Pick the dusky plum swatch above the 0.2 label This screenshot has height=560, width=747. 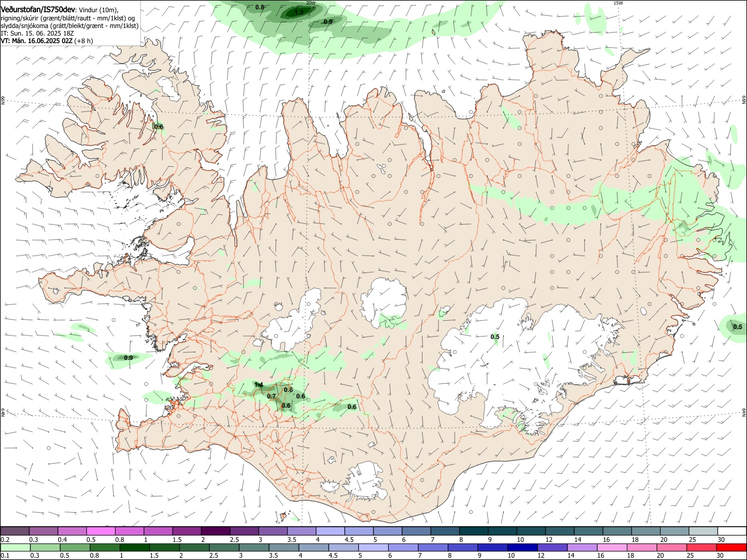[x=15, y=531]
